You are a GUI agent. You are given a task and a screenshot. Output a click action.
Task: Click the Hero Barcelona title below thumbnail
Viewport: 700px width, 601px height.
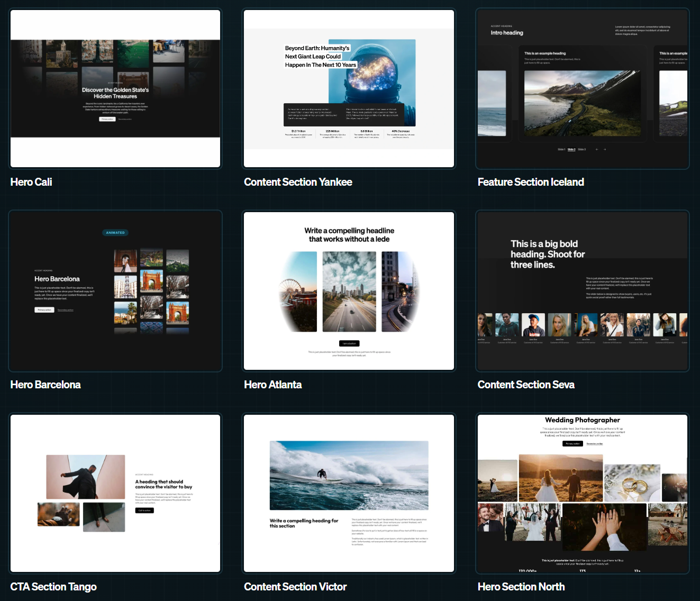click(x=46, y=385)
